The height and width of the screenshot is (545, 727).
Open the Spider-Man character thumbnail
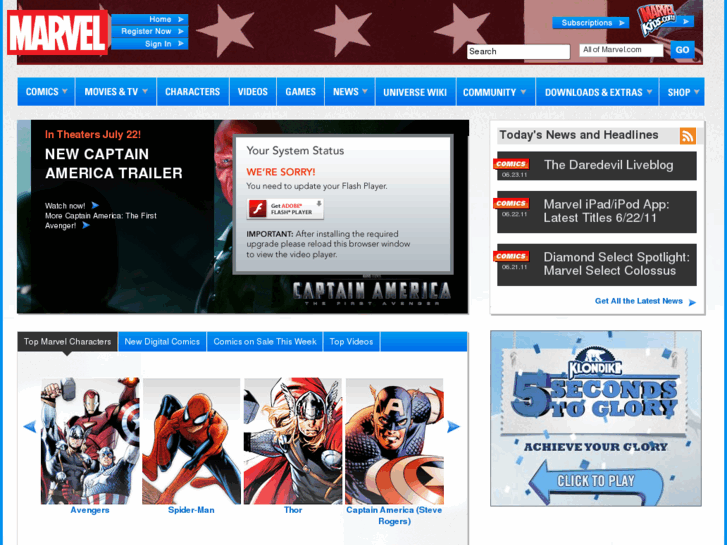point(191,441)
